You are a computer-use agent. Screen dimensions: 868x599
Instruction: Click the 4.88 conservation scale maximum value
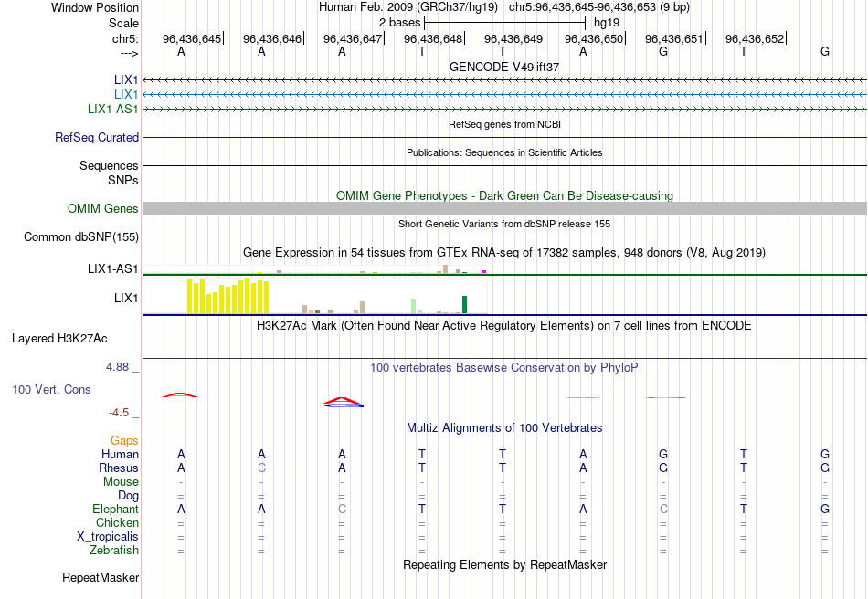(117, 367)
